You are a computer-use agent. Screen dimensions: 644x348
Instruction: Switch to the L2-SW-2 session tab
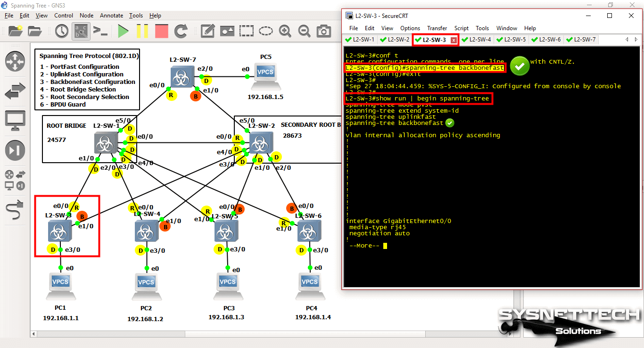point(395,40)
